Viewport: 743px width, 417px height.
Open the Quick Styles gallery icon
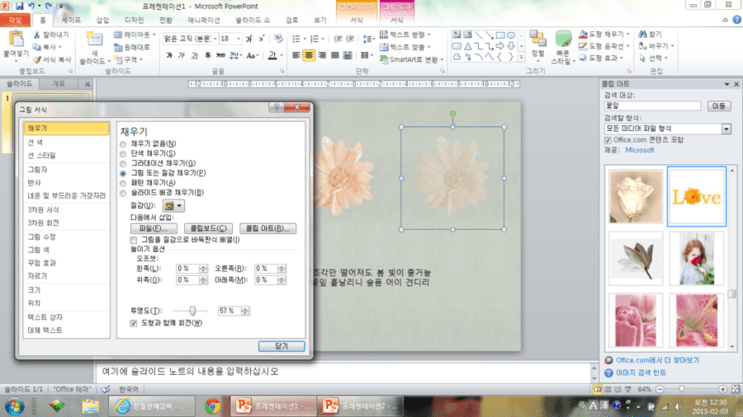pos(563,41)
